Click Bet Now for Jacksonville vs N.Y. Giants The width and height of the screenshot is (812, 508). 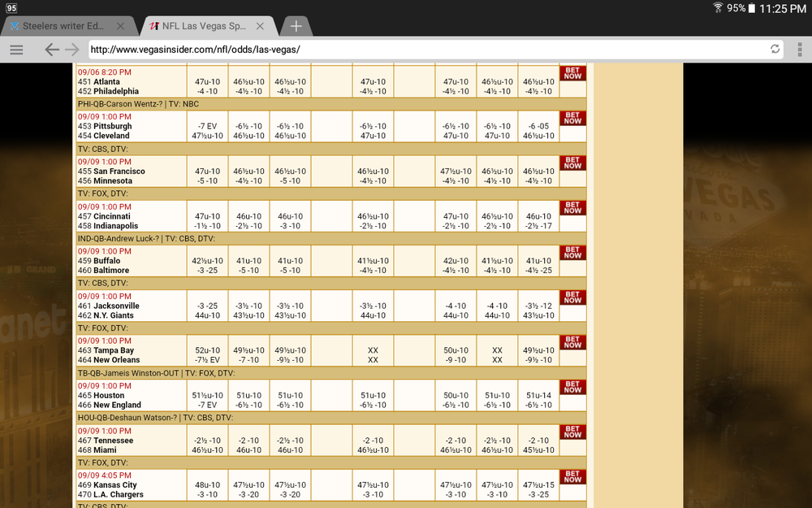(x=572, y=297)
